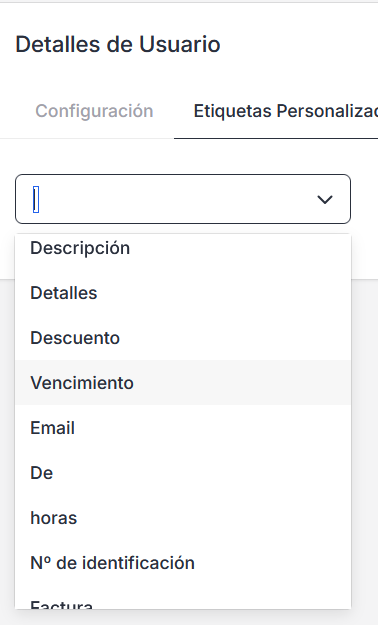The image size is (378, 625).
Task: Click empty space left of Configuración tab
Action: point(16,111)
